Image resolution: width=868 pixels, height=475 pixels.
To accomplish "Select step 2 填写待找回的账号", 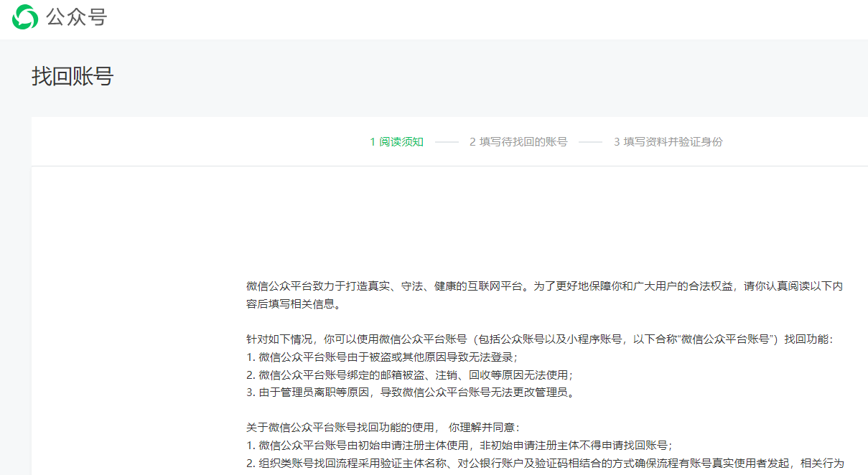I will 518,142.
